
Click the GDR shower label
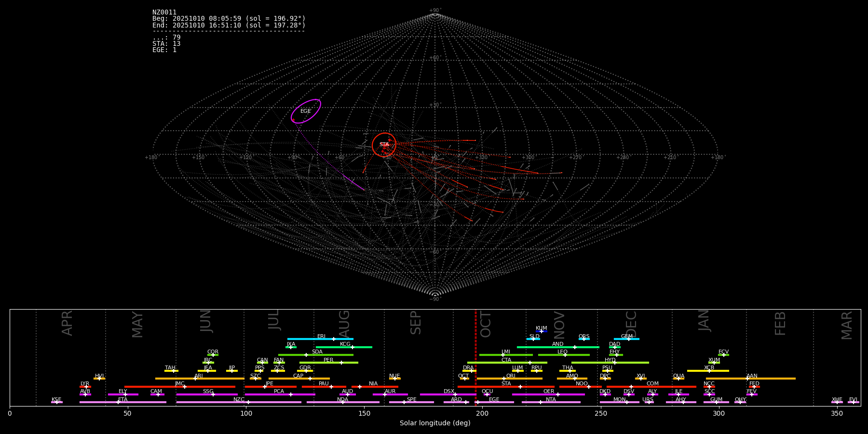pos(305,367)
